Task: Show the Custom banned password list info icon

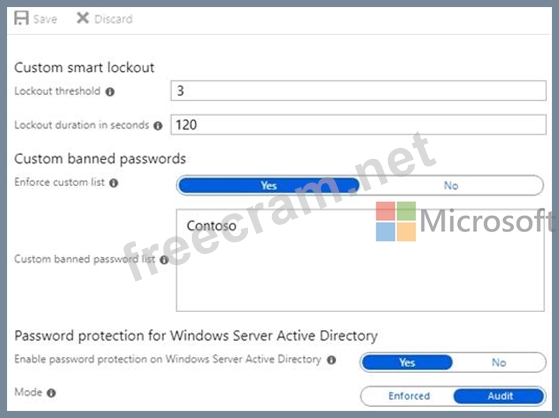Action: coord(164,260)
